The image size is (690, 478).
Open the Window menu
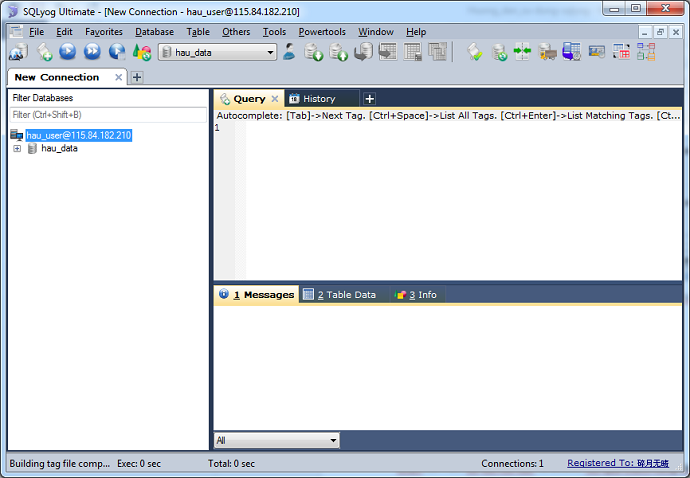tap(376, 32)
